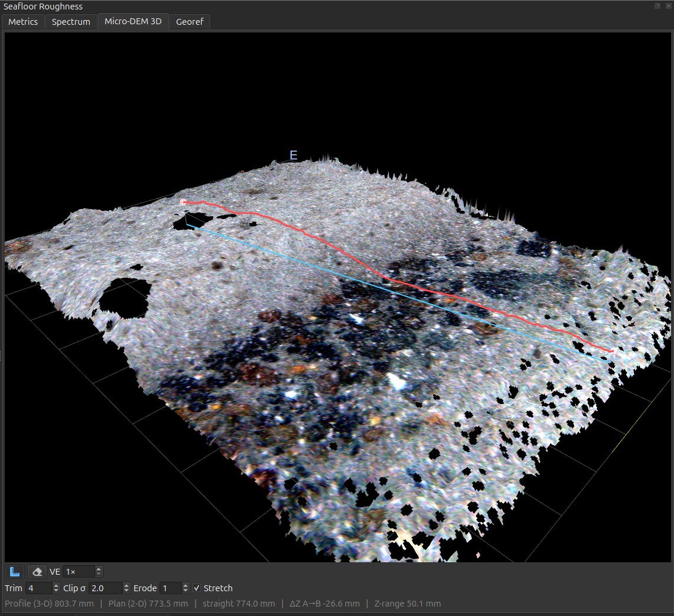Click the Seafloor Roughness panel title
The width and height of the screenshot is (674, 616).
point(43,6)
